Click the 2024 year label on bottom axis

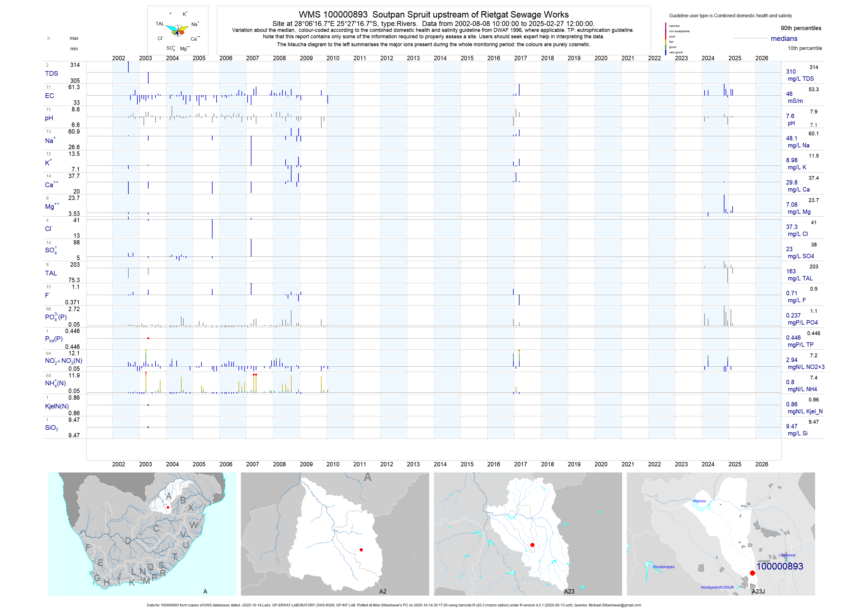(708, 464)
